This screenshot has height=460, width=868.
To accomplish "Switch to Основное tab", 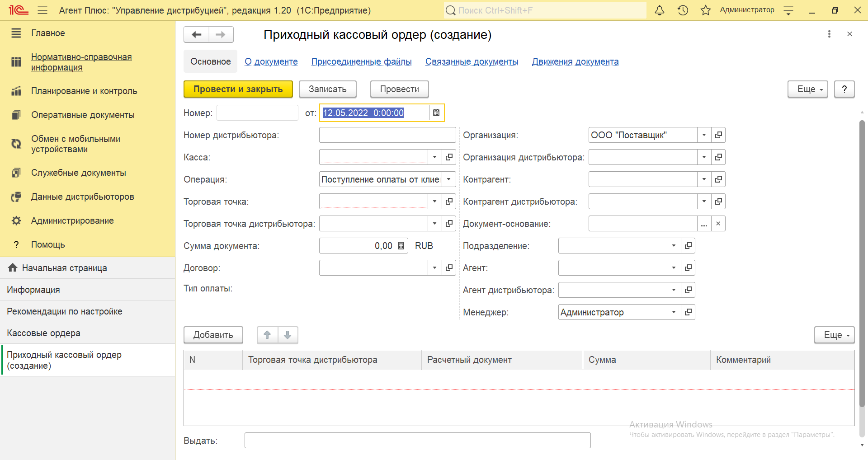I will point(210,61).
